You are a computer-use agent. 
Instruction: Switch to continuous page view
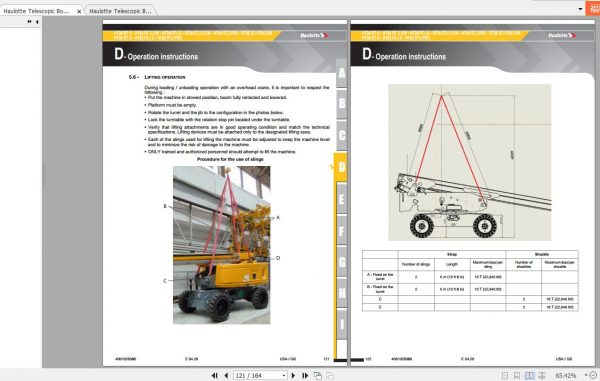tap(517, 376)
